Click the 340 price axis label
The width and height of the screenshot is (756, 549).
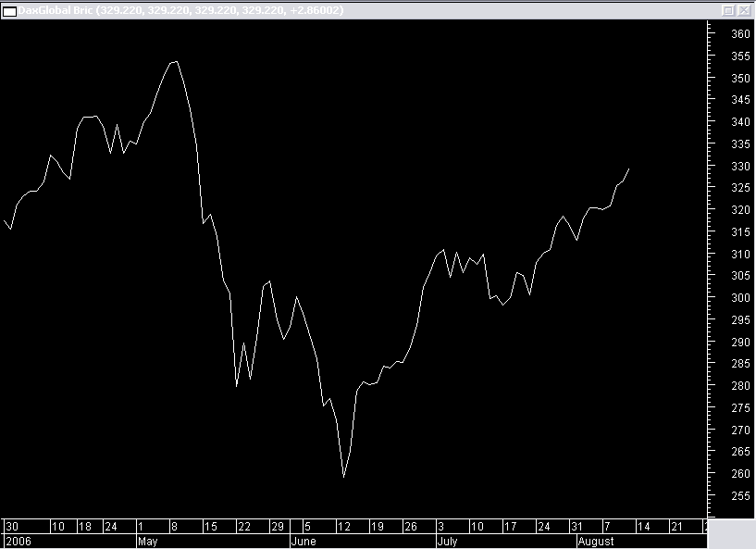(x=740, y=122)
